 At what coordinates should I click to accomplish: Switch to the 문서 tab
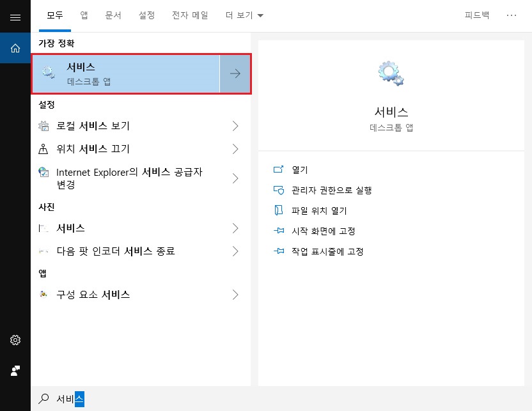point(113,15)
